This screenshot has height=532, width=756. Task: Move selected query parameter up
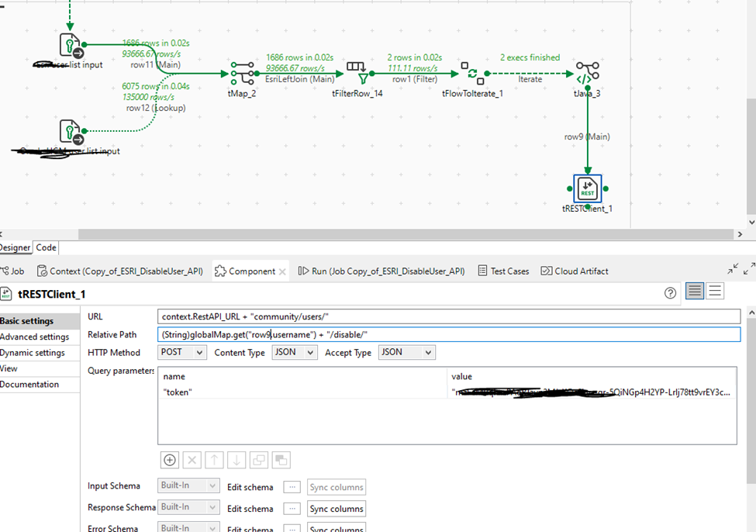pyautogui.click(x=214, y=460)
